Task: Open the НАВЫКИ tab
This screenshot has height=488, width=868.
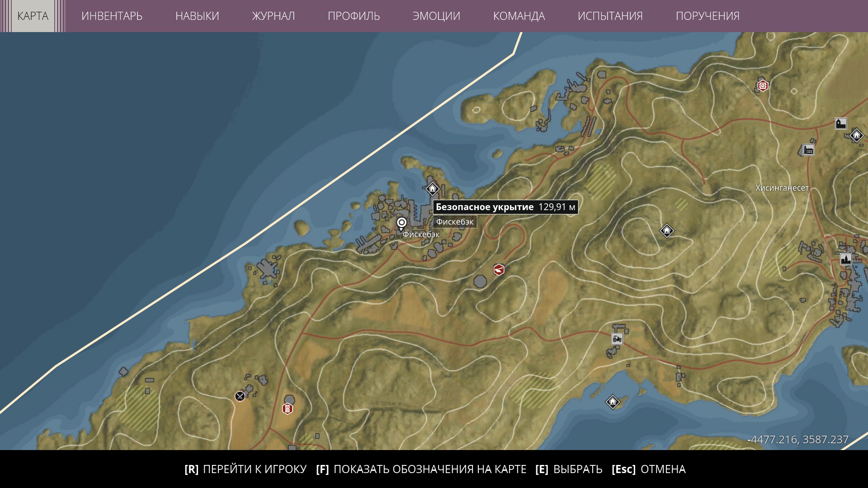Action: (197, 16)
